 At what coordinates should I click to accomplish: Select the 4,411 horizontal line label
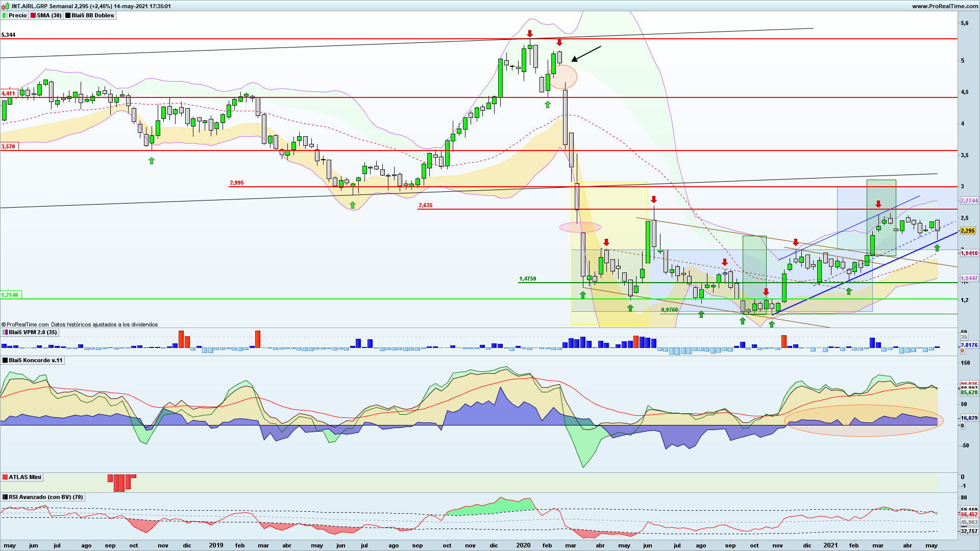pyautogui.click(x=9, y=93)
